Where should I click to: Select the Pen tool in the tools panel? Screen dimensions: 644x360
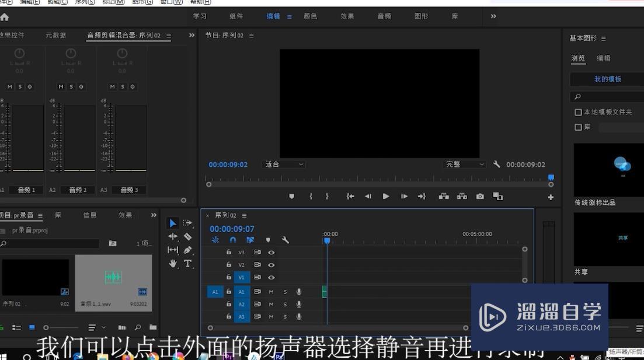[x=187, y=250]
